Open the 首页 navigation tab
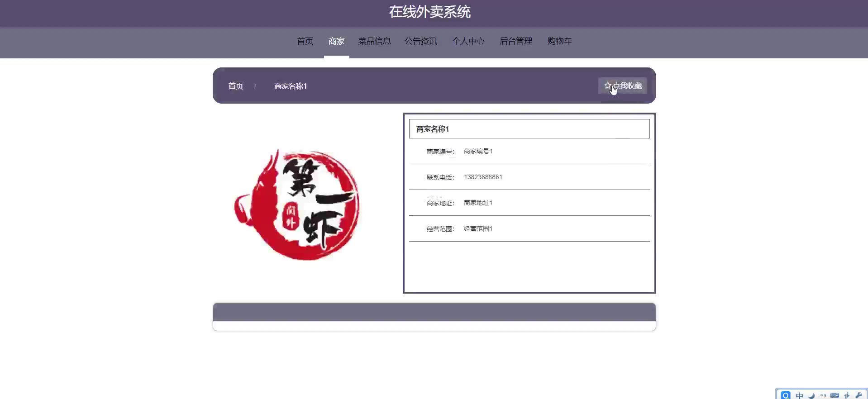Viewport: 868px width, 399px height. coord(305,41)
